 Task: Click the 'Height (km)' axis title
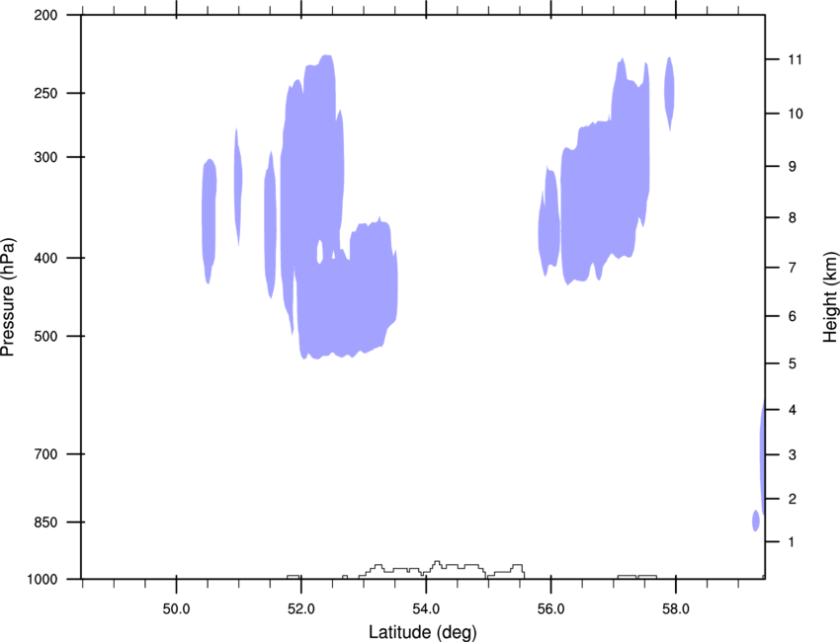[x=830, y=297]
